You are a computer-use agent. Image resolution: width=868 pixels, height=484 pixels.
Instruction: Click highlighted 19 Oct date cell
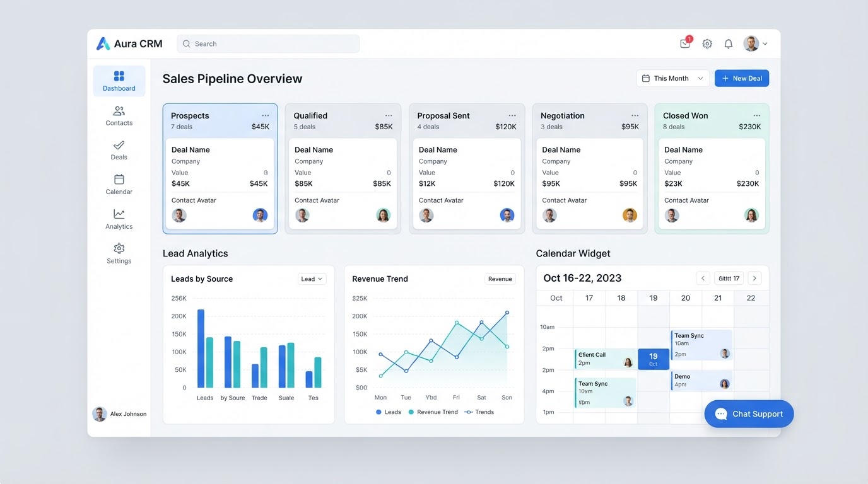654,359
